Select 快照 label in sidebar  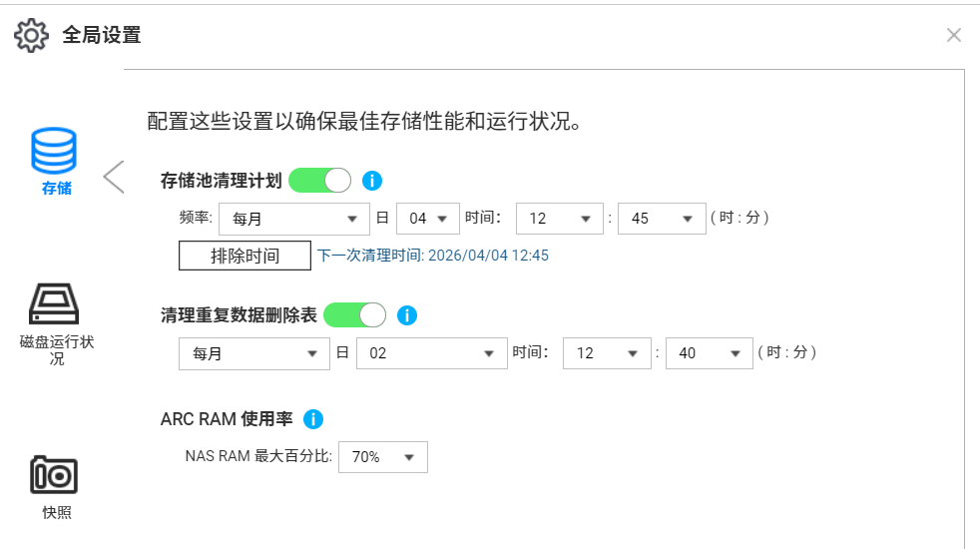coord(57,513)
